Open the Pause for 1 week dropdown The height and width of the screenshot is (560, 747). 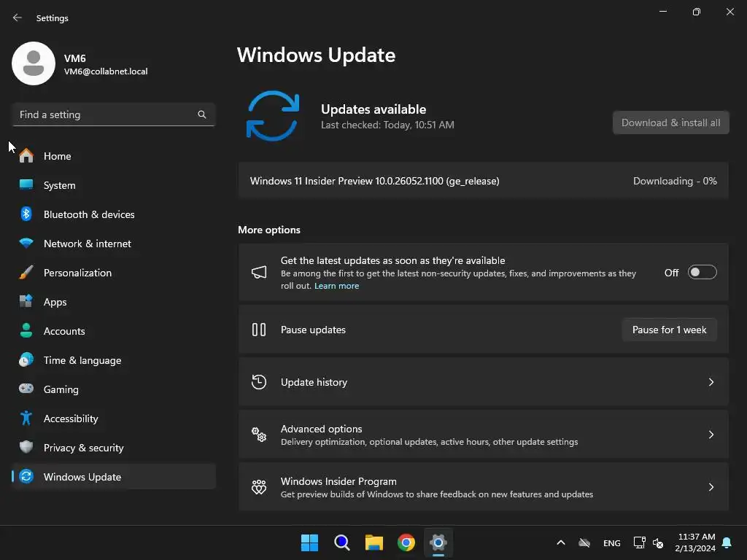pyautogui.click(x=670, y=330)
